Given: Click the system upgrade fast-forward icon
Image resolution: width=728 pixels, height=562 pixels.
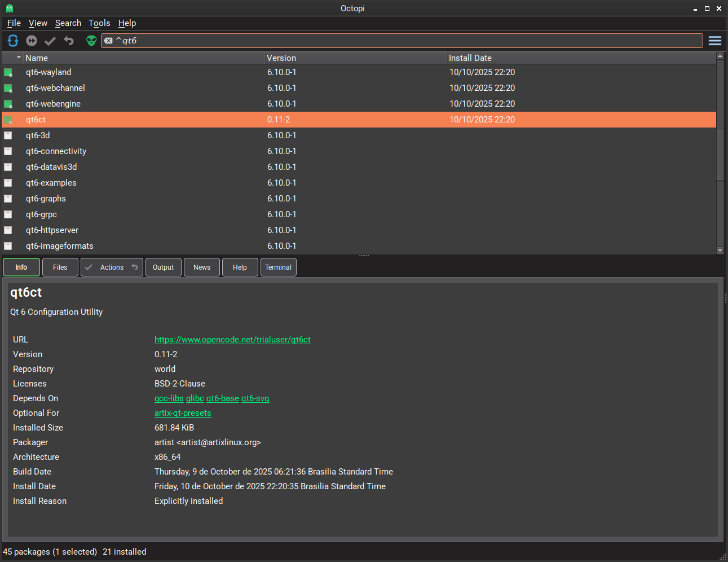Looking at the screenshot, I should [32, 41].
